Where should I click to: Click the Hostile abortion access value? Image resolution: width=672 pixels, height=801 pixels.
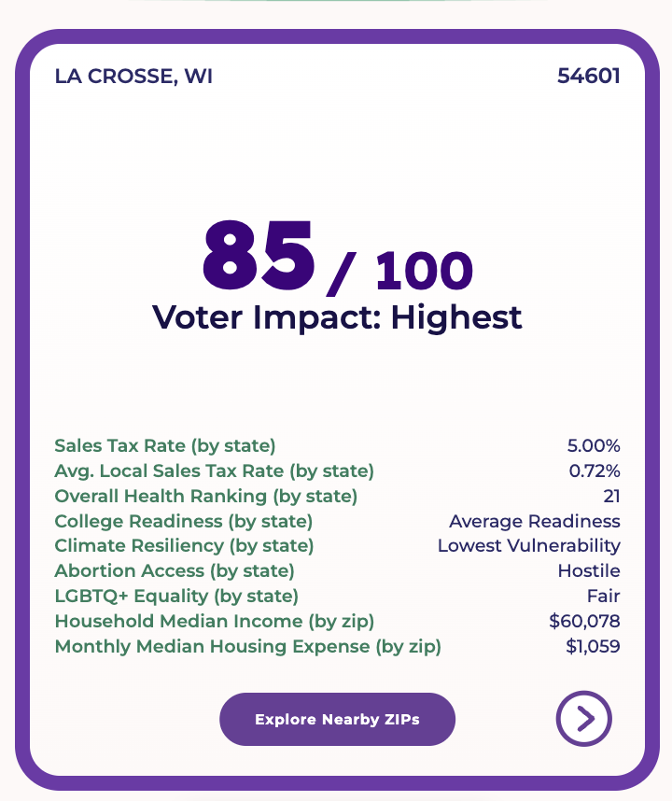coord(589,570)
